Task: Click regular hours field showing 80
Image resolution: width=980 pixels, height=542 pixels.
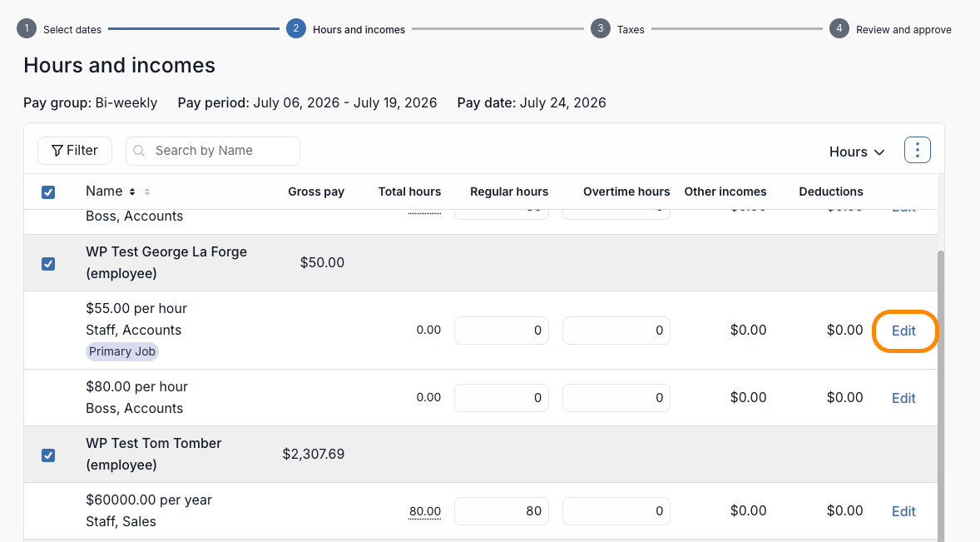Action: pyautogui.click(x=502, y=510)
